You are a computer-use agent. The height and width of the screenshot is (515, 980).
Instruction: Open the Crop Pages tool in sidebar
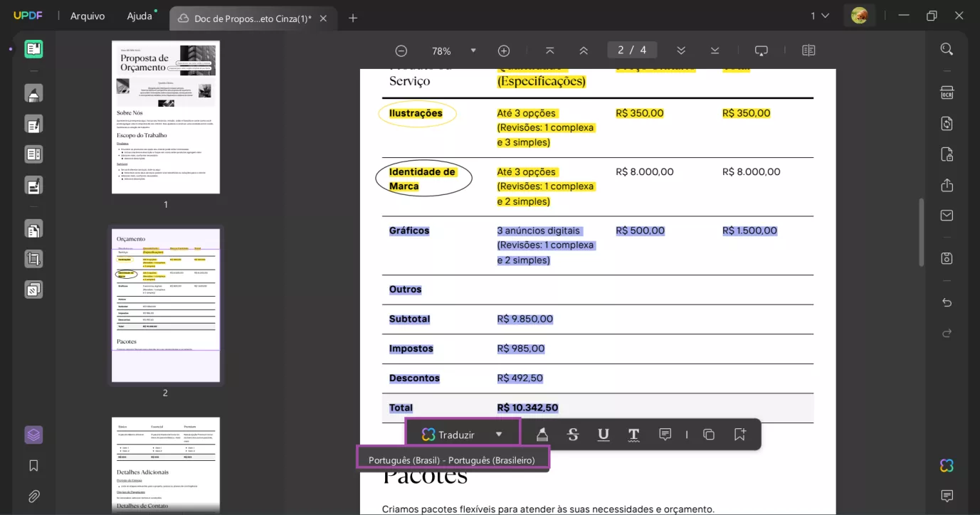tap(33, 259)
